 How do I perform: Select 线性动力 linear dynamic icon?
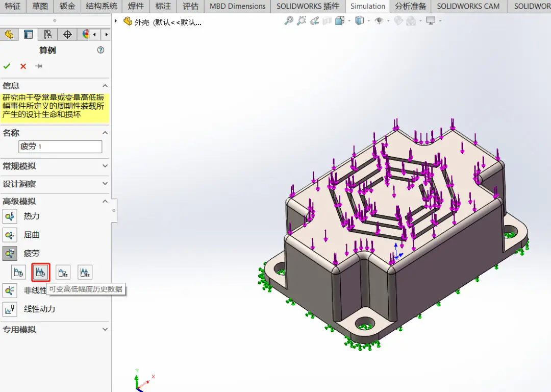click(10, 309)
